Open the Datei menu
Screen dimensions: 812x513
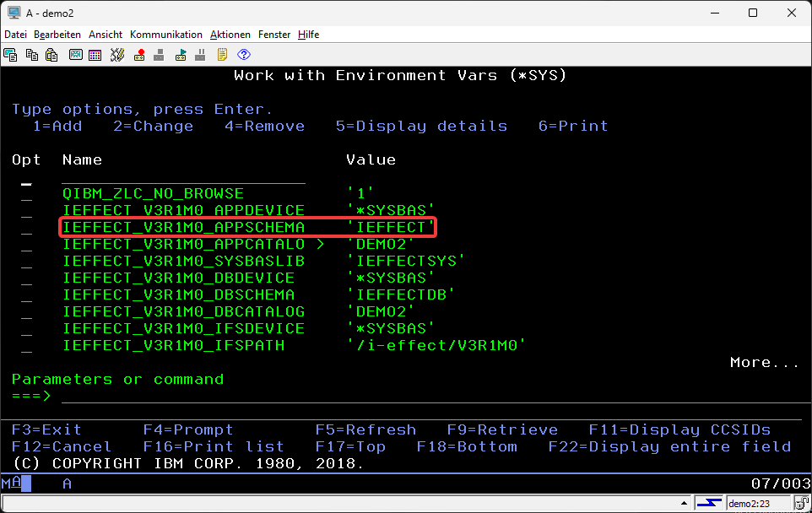tap(15, 35)
